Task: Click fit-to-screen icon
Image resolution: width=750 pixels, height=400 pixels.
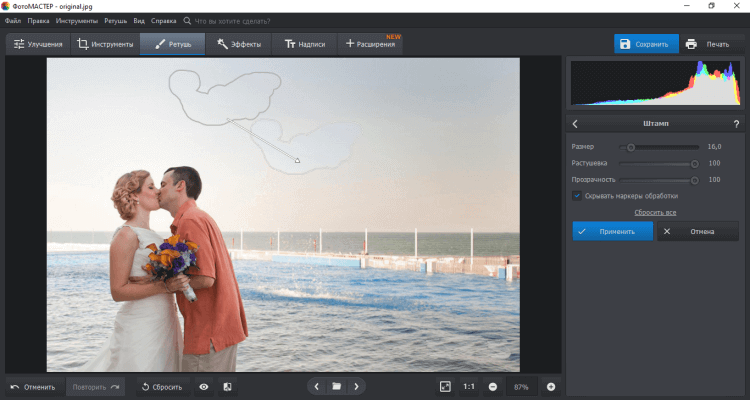Action: click(446, 386)
